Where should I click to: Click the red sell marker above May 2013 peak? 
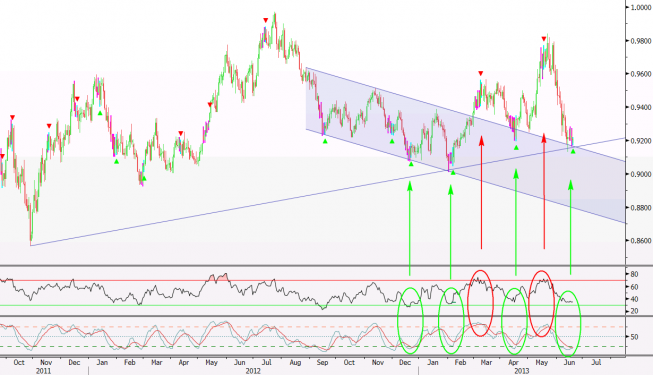pos(543,39)
